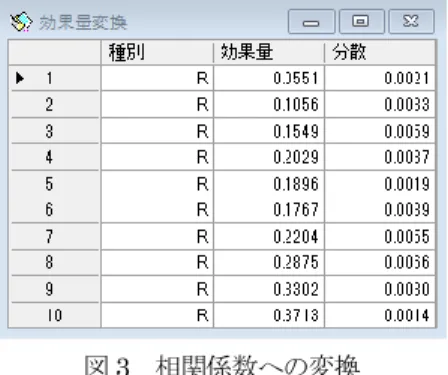This screenshot has width=448, height=375.
Task: Click the 種別 cell R in row 5
Action: coord(157,184)
